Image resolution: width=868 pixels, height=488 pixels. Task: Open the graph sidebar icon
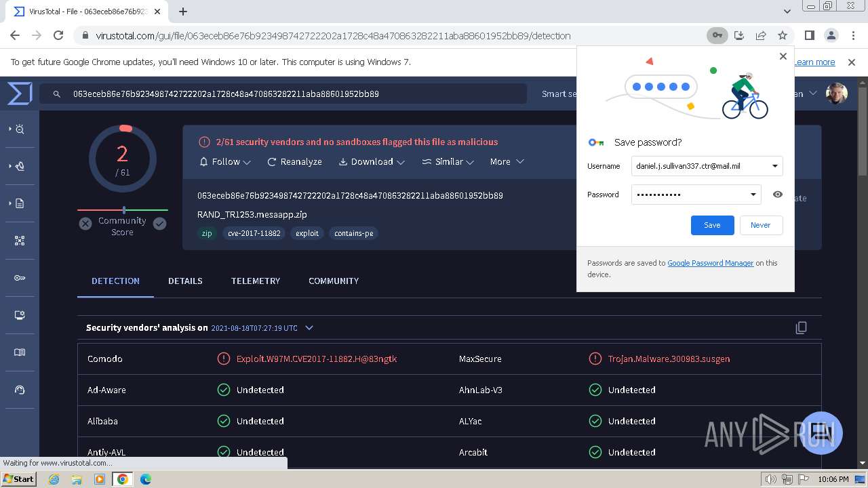20,241
